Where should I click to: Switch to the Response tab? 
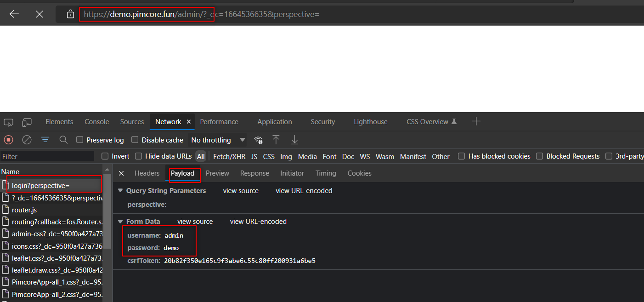pos(254,173)
